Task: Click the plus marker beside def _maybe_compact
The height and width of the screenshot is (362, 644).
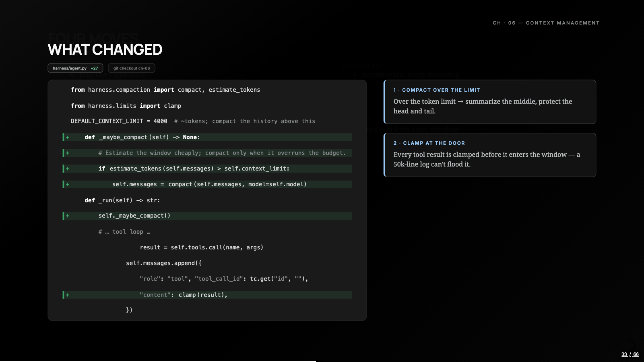Action: (68, 137)
